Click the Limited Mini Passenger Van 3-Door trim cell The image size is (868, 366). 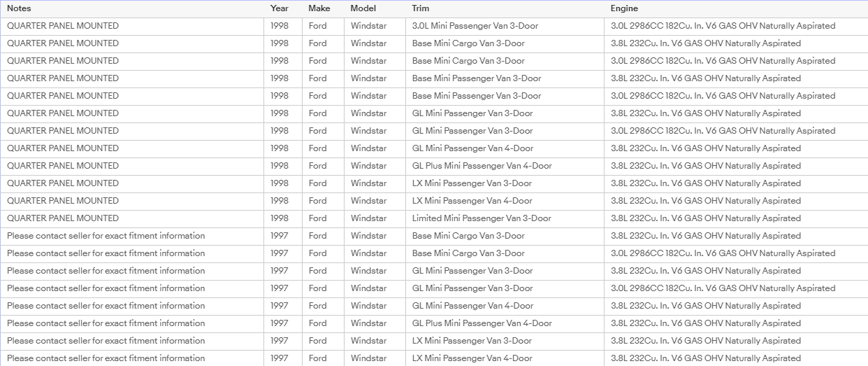coord(482,218)
